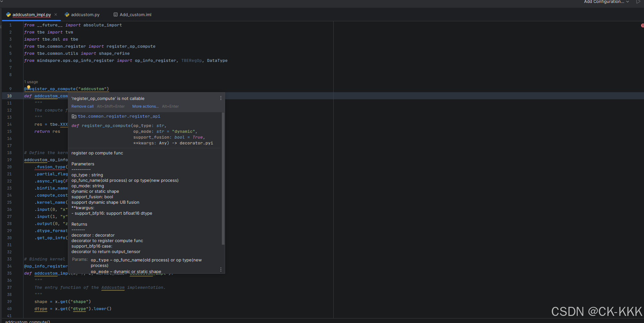Click the 1 usage hint above decorator
The height and width of the screenshot is (323, 644).
(x=31, y=82)
